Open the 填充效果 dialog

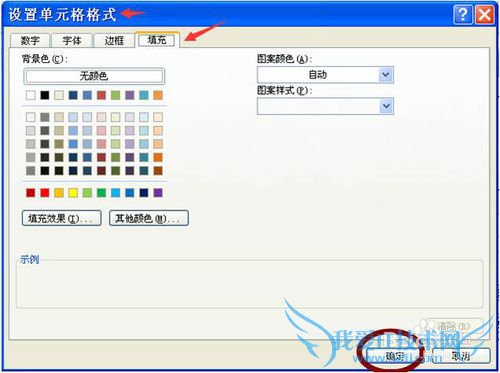pyautogui.click(x=62, y=218)
